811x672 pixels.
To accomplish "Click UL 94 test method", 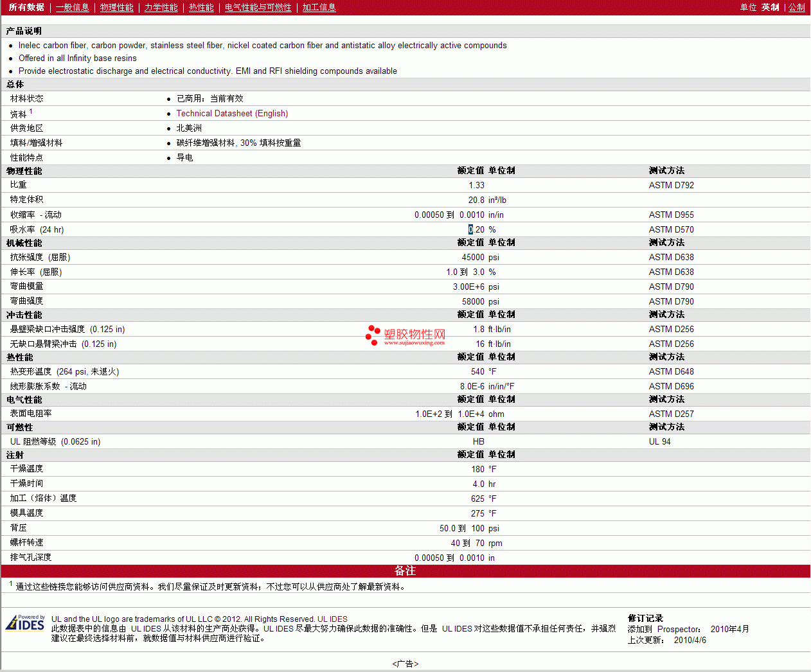I will click(x=660, y=442).
